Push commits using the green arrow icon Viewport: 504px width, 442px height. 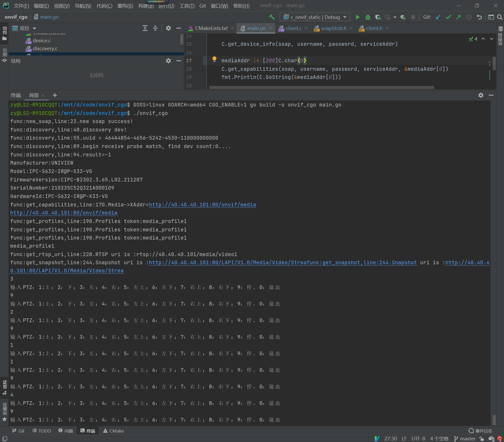tap(458, 17)
